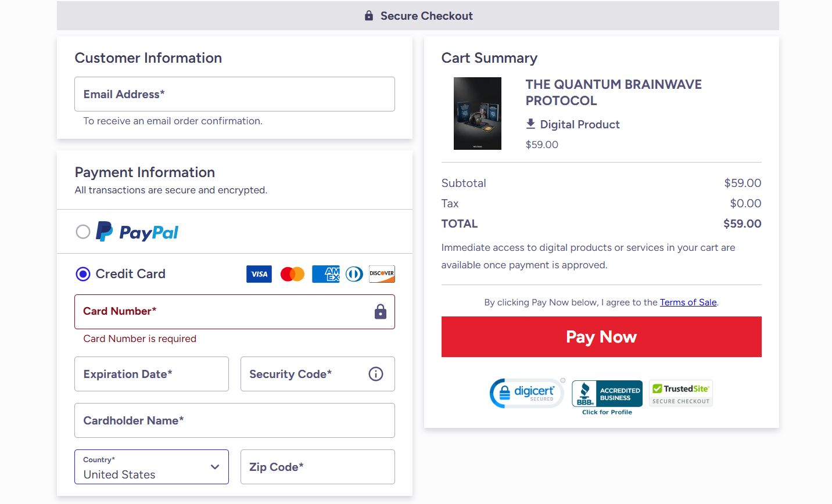
Task: Click the TrustedSite Secure Checkout badge
Action: [680, 393]
